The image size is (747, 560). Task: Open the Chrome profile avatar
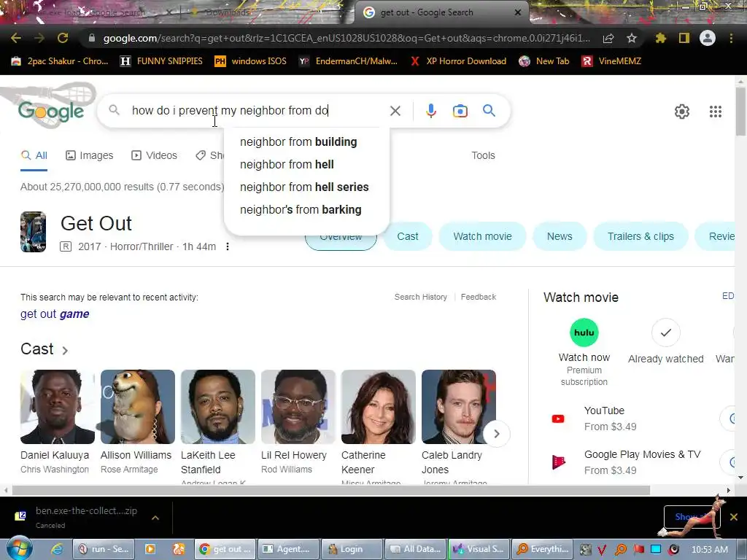pyautogui.click(x=708, y=38)
